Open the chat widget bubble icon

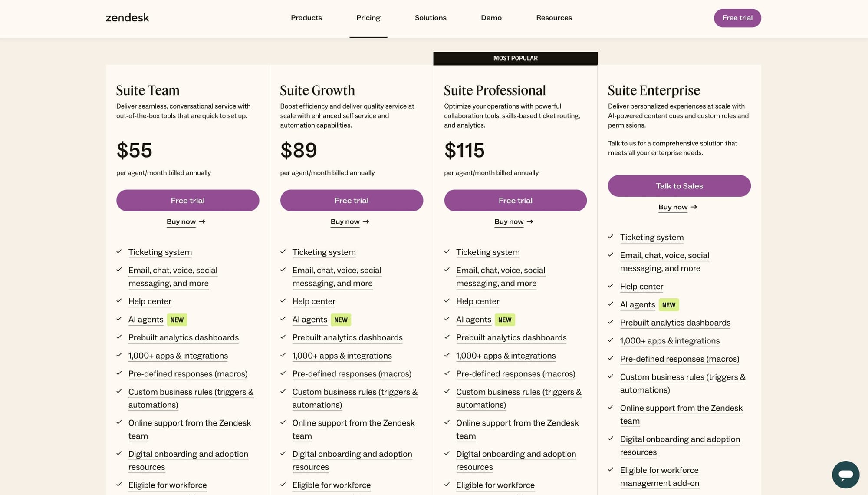845,475
